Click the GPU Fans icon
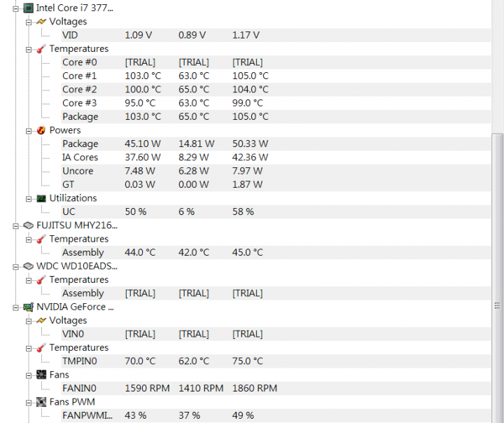Screen dimensions: 504x423 (x=41, y=375)
